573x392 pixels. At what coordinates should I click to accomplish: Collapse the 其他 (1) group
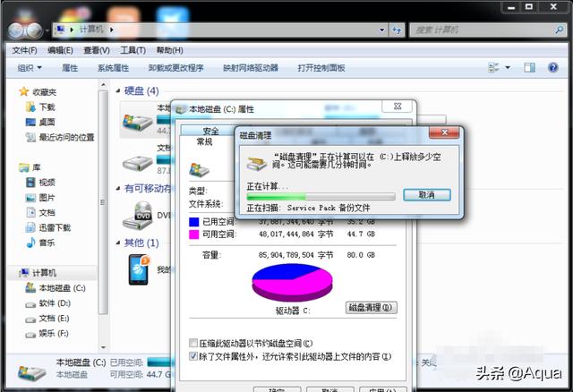[x=118, y=243]
